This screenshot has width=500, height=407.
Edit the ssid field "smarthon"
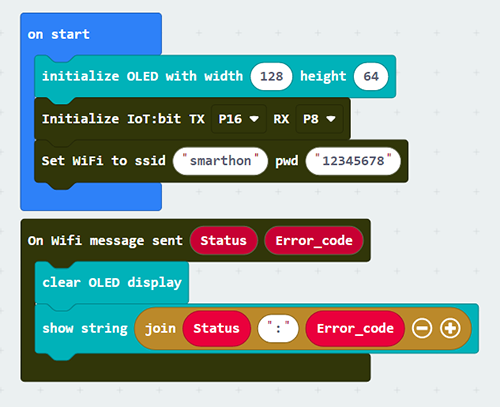[x=220, y=161]
